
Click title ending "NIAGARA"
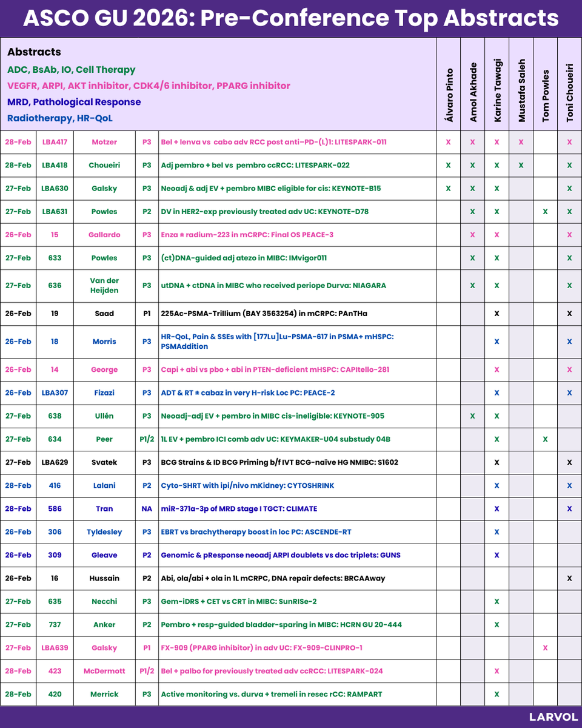tap(273, 286)
